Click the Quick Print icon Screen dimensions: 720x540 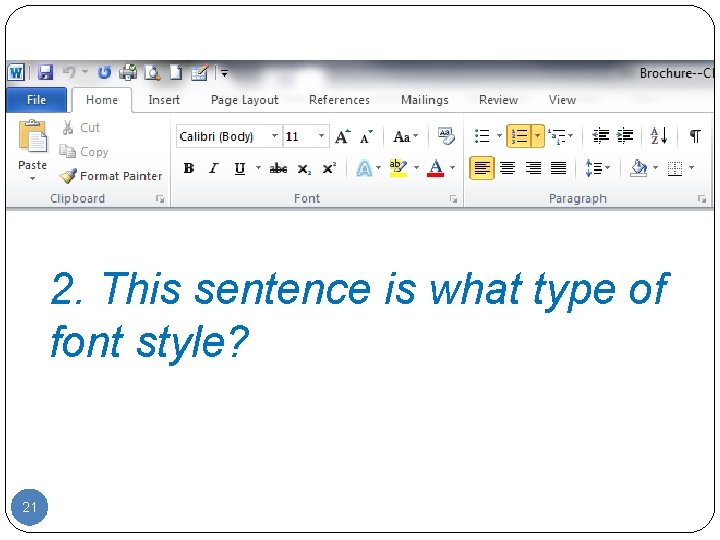coord(128,73)
